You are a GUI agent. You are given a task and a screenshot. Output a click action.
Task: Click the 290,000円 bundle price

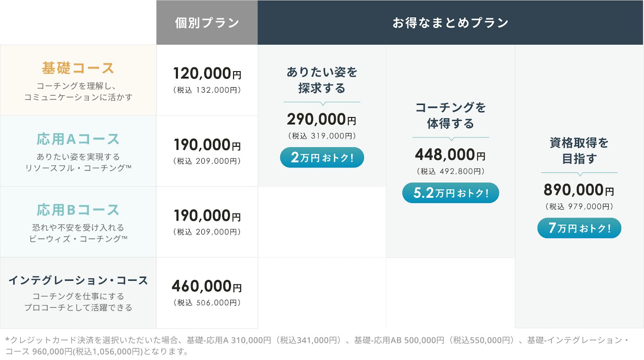[322, 119]
